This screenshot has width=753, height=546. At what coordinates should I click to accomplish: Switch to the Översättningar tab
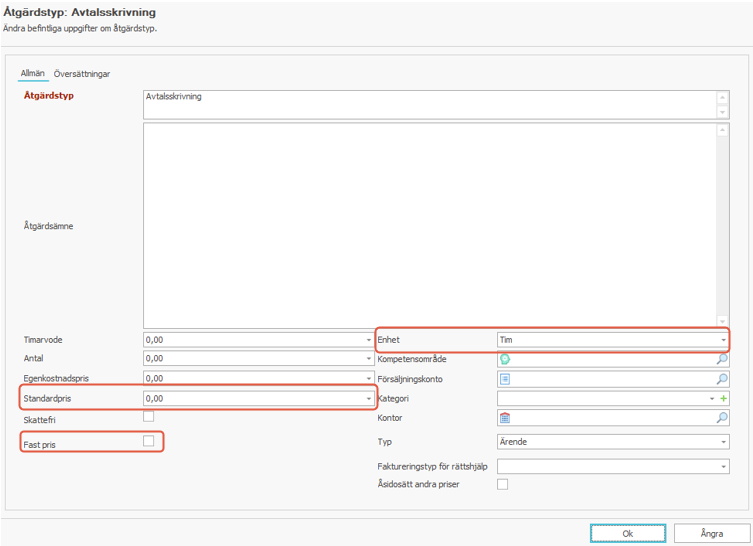point(82,74)
